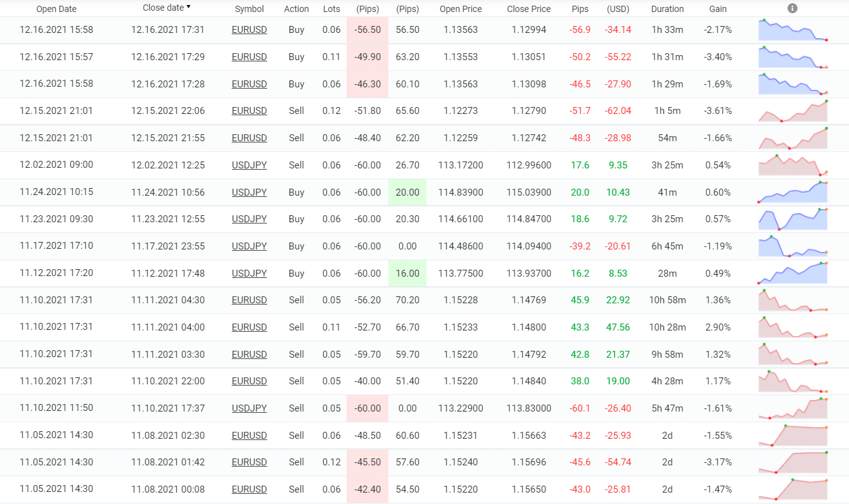
Task: Click the Open Price column header
Action: click(x=461, y=9)
